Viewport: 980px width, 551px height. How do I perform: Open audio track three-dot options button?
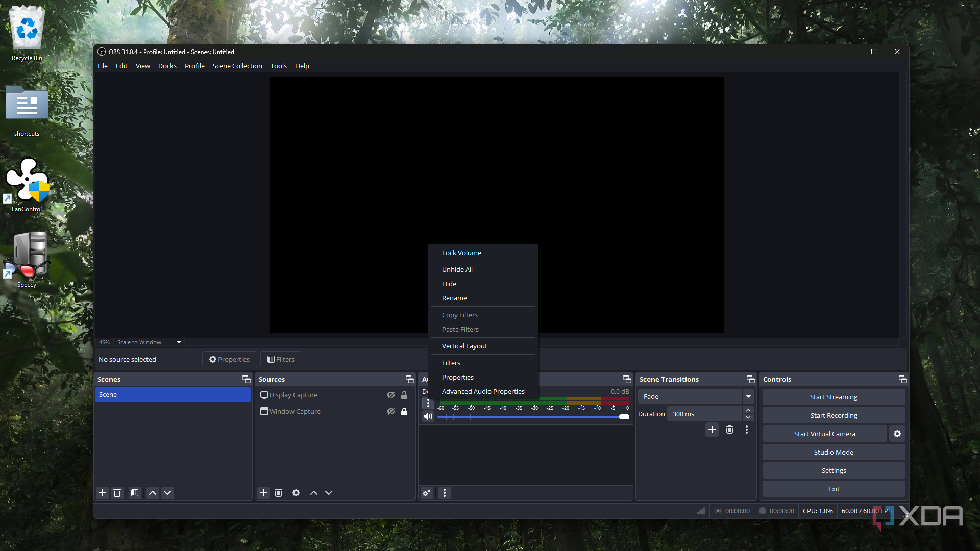428,403
